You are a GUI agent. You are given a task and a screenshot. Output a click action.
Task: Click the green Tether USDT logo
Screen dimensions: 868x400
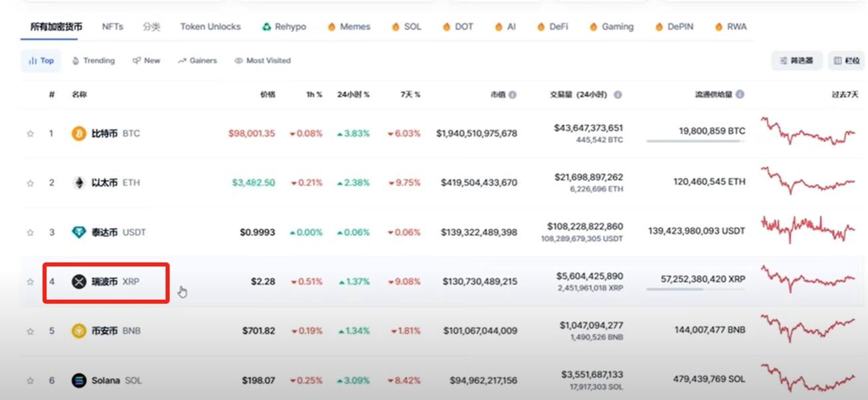pyautogui.click(x=79, y=233)
